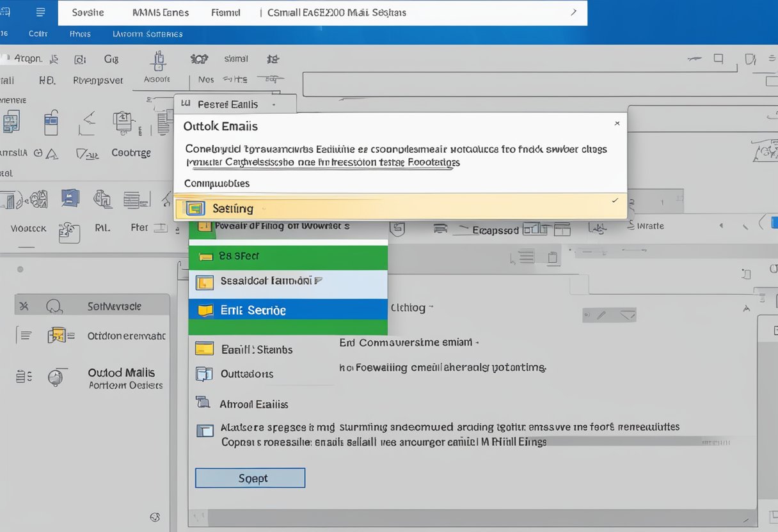Click the search magnifier beside SotMevracle
The height and width of the screenshot is (532, 778).
pyautogui.click(x=54, y=307)
